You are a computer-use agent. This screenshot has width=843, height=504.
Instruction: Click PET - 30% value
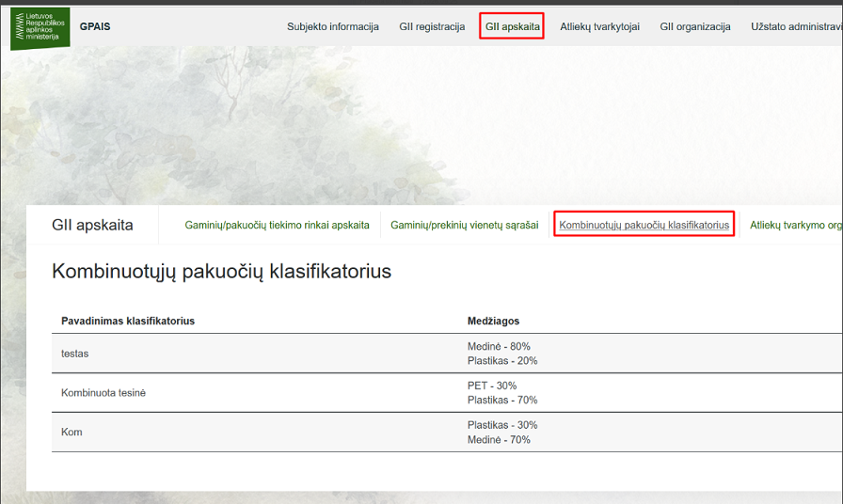coord(491,386)
